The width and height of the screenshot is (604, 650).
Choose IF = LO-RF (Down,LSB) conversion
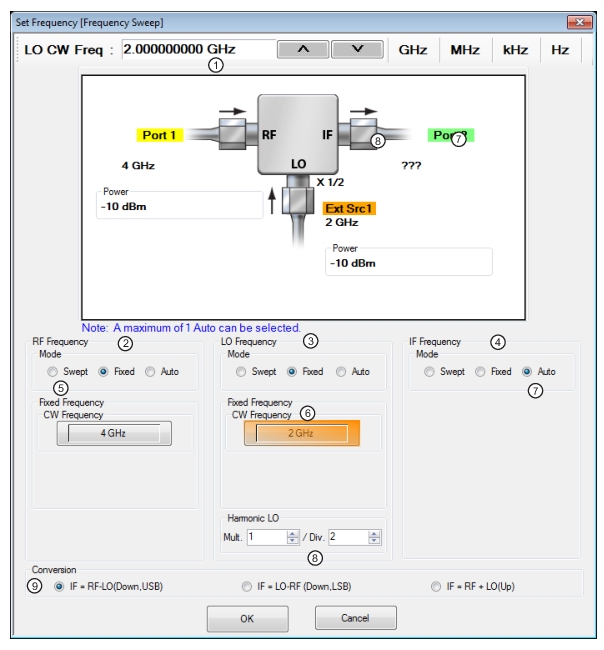coord(245,585)
